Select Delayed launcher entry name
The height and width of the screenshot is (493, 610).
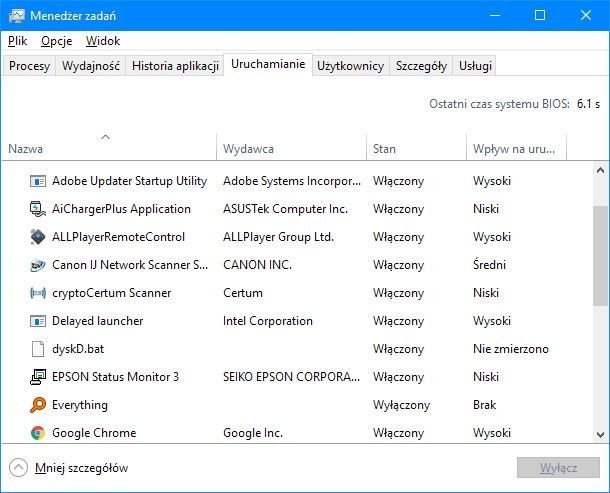coord(98,321)
